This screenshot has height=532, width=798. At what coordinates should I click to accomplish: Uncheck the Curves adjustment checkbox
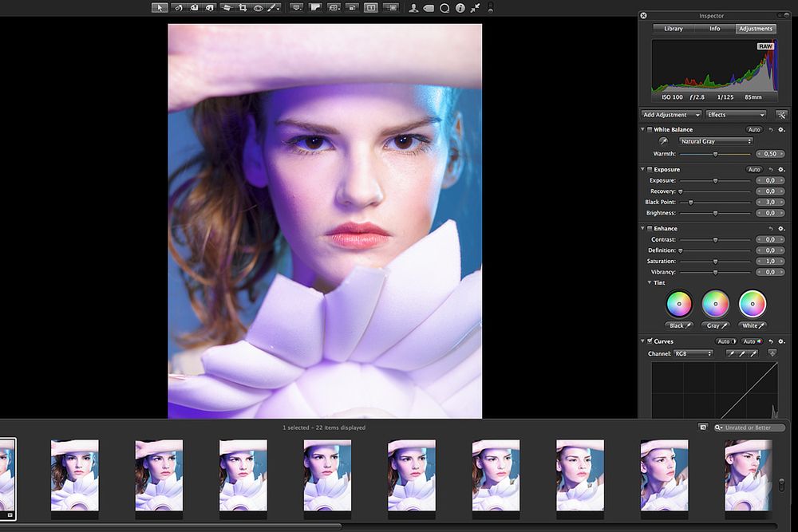pyautogui.click(x=650, y=341)
